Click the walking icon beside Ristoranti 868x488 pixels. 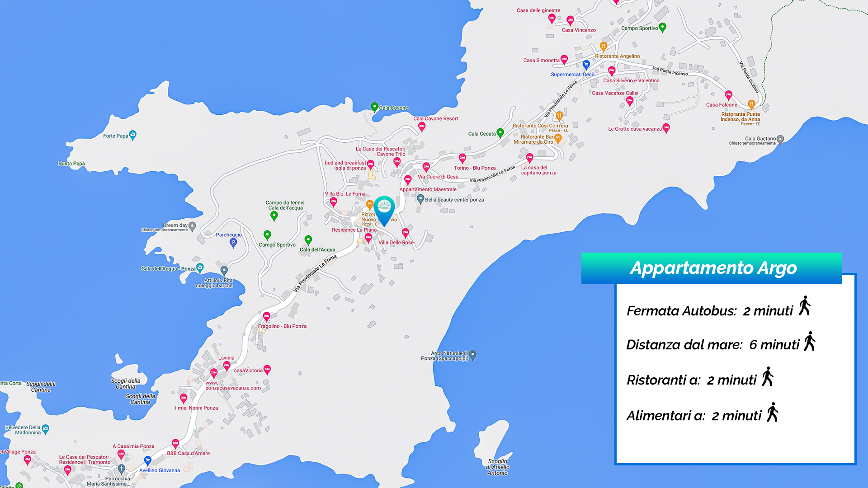[x=768, y=376]
